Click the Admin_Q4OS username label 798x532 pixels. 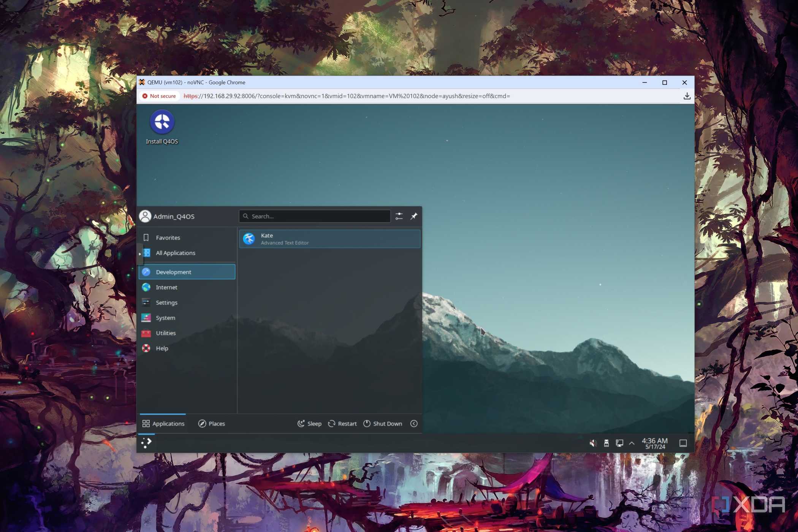click(174, 216)
